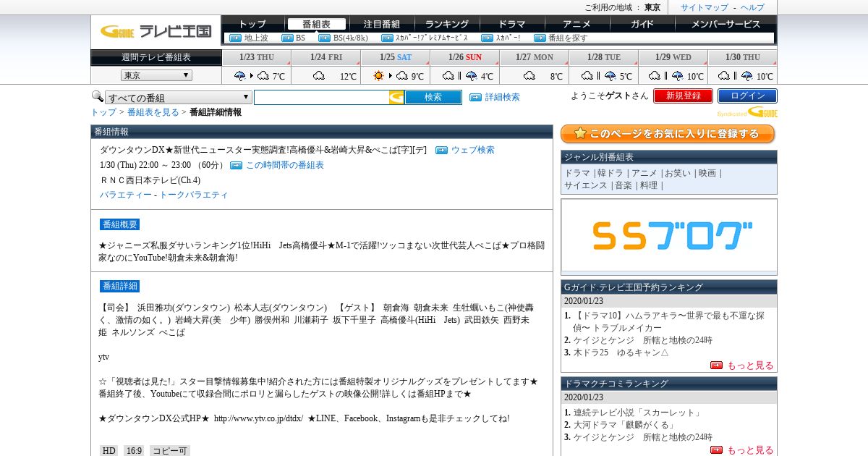Focus the program search text field
The height and width of the screenshot is (456, 868).
pyautogui.click(x=321, y=97)
